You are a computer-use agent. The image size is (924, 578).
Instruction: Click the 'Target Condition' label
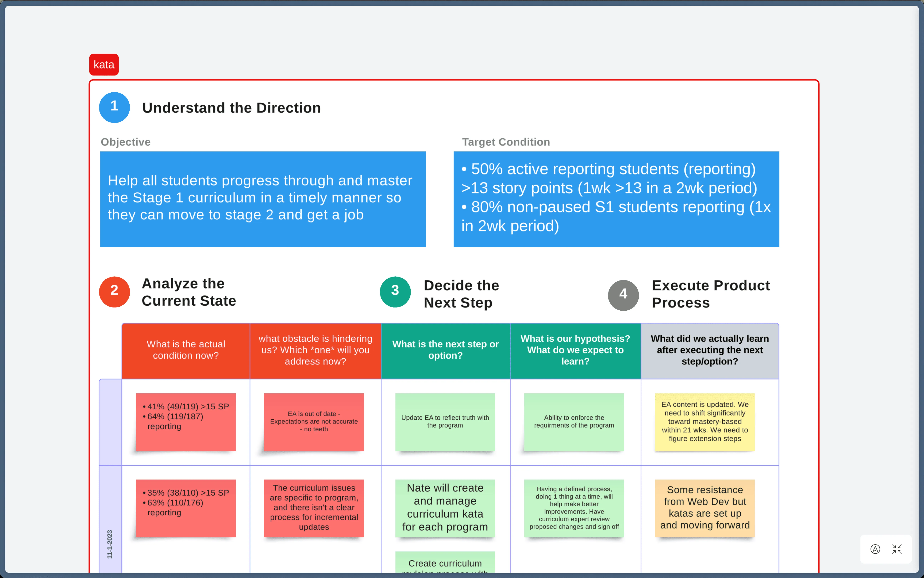coord(506,142)
